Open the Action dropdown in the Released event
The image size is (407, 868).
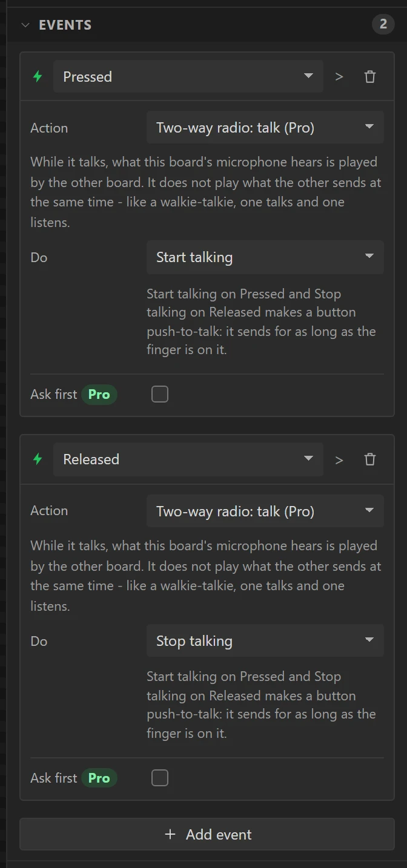pyautogui.click(x=265, y=511)
